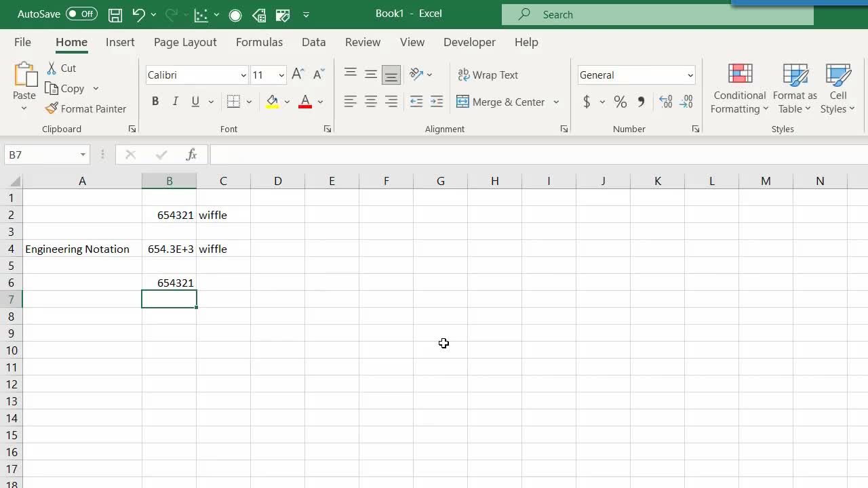Apply percent style

[x=620, y=102]
